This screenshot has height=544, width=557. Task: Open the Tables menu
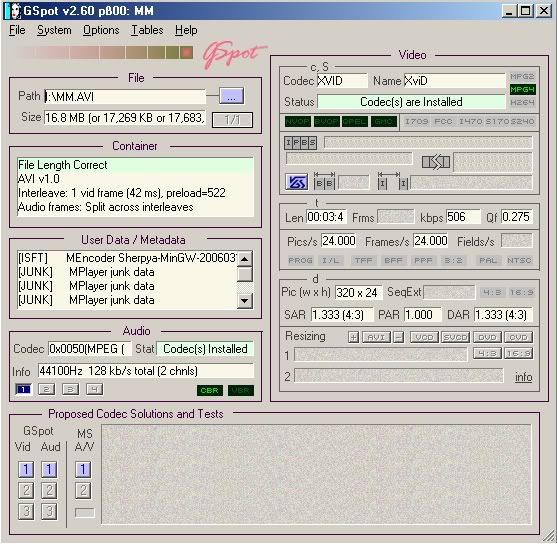(x=147, y=30)
